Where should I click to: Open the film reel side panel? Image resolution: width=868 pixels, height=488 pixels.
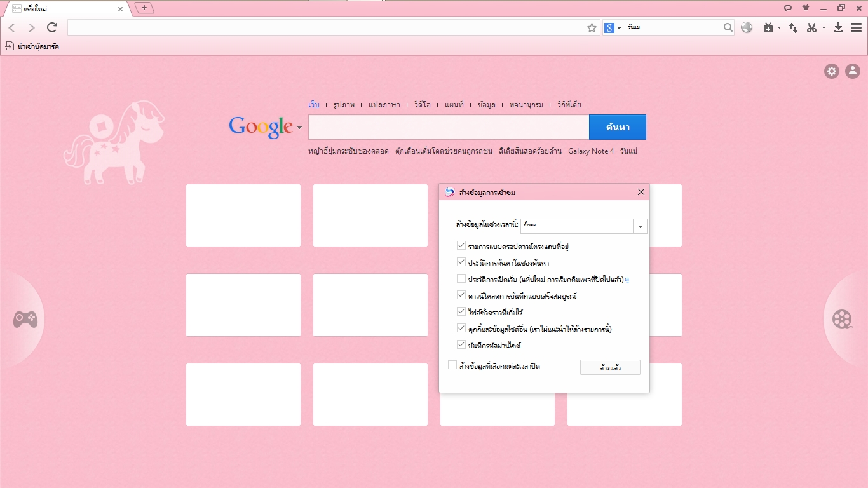coord(843,319)
